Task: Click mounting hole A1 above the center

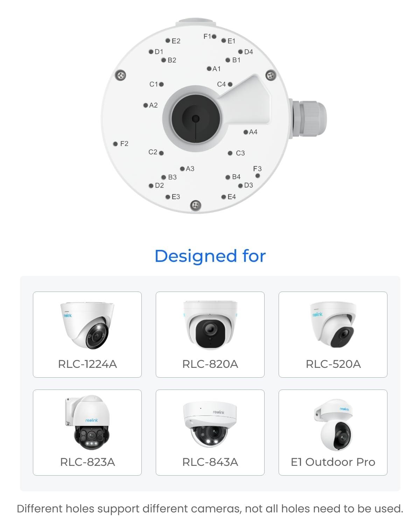Action: (x=209, y=69)
